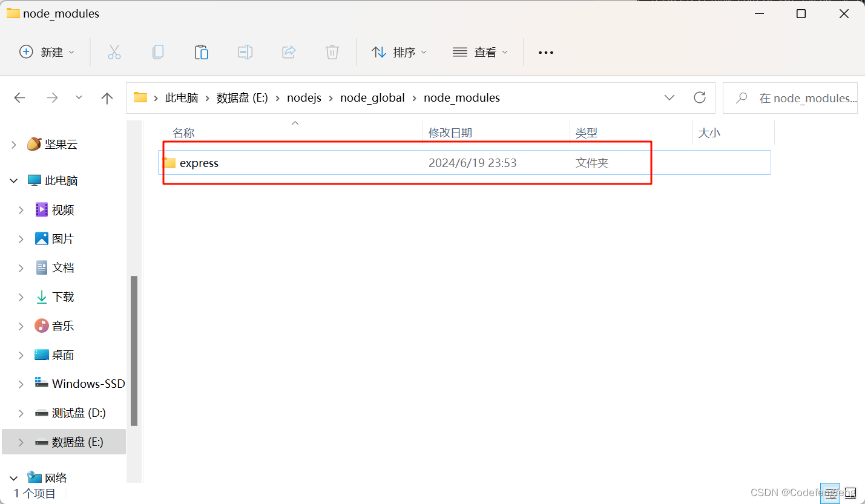Refresh the current folder view
This screenshot has width=865, height=504.
click(700, 97)
